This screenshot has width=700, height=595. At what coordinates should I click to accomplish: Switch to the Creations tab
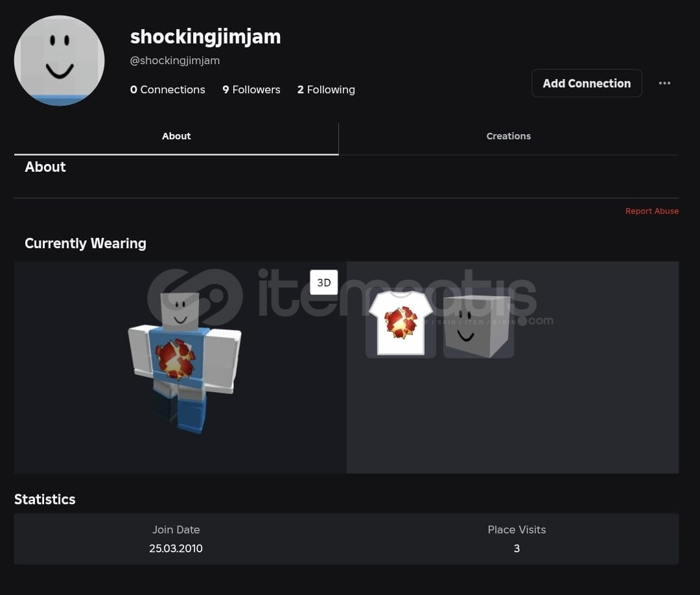coord(508,136)
